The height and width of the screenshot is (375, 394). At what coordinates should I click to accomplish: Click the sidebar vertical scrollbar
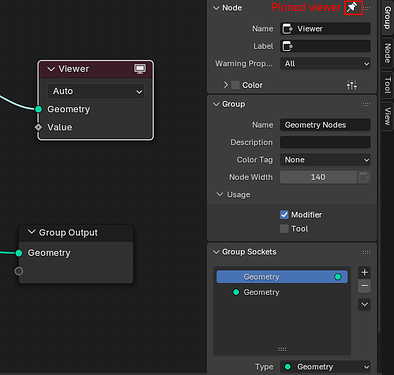click(379, 167)
